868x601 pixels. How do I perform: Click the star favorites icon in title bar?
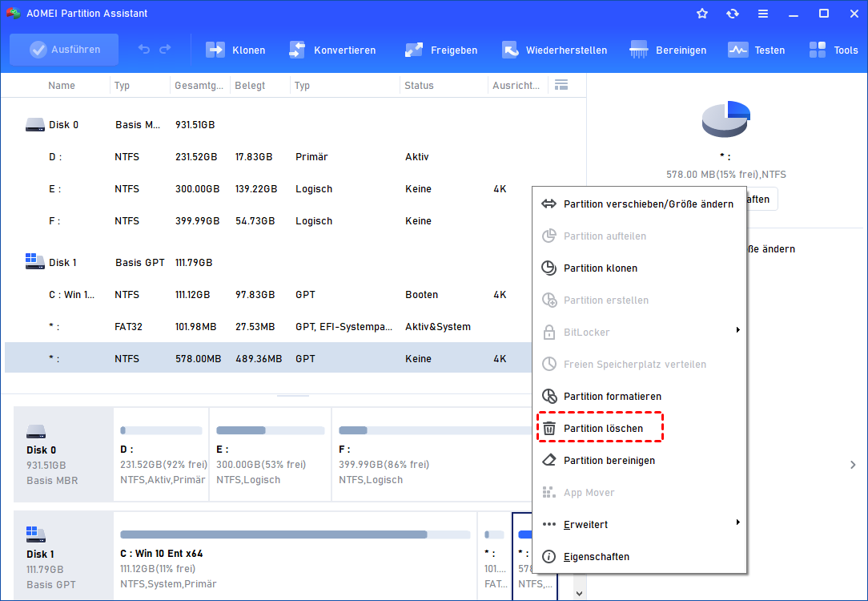702,14
